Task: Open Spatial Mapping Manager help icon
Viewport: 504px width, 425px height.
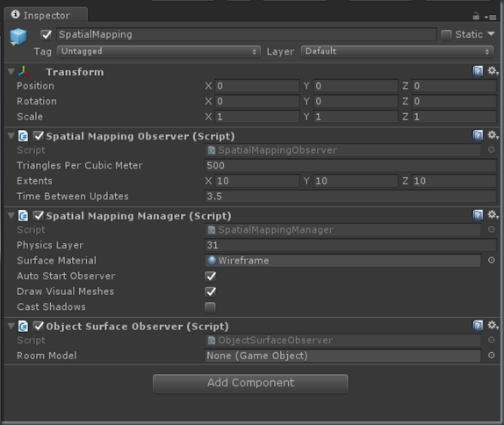Action: (478, 215)
